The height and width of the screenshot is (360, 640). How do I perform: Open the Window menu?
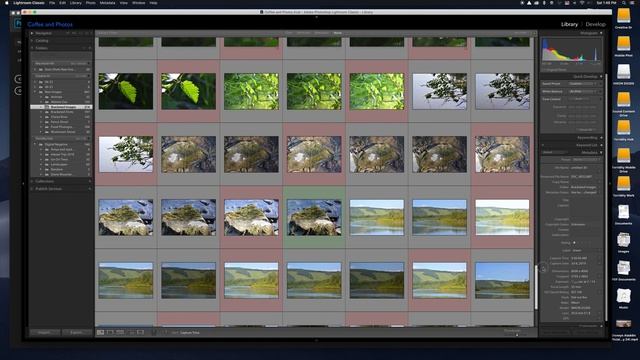[x=138, y=3]
